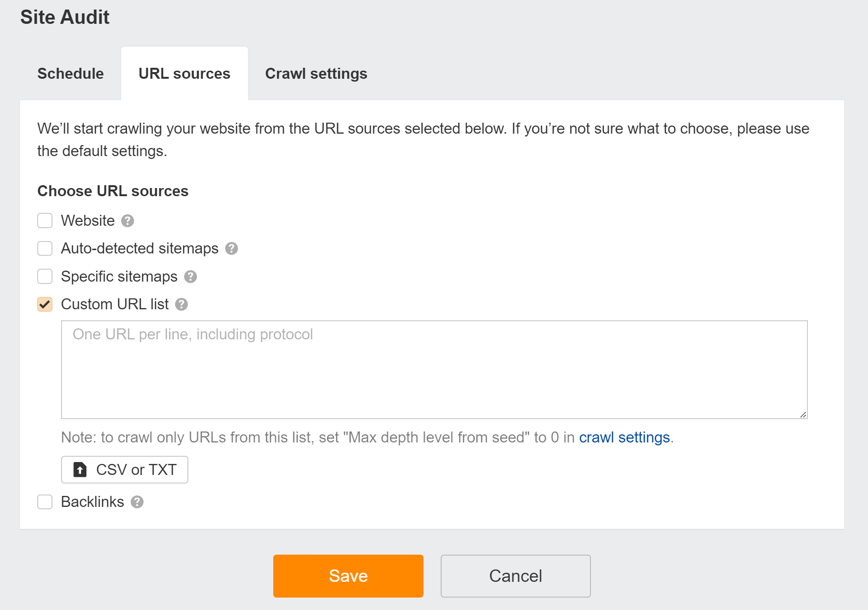Click the Custom URL list help icon
The height and width of the screenshot is (610, 868).
181,305
